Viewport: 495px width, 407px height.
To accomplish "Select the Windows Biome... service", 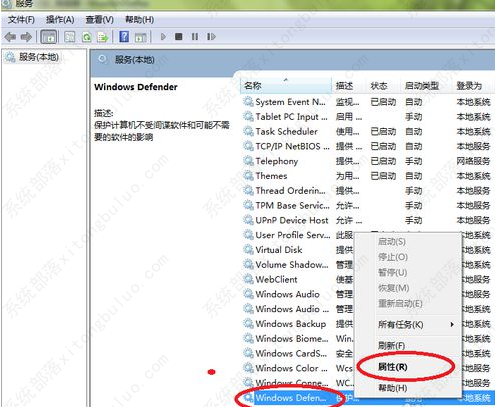I will (x=292, y=338).
